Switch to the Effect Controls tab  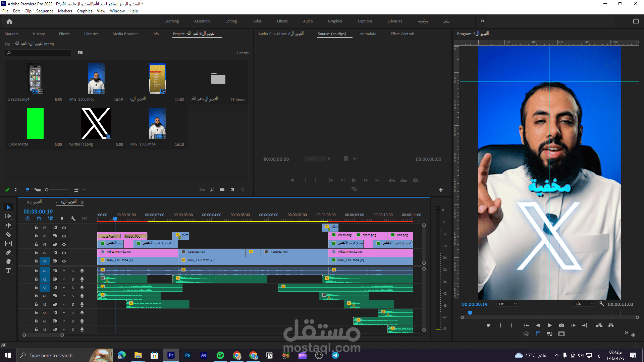pyautogui.click(x=402, y=34)
